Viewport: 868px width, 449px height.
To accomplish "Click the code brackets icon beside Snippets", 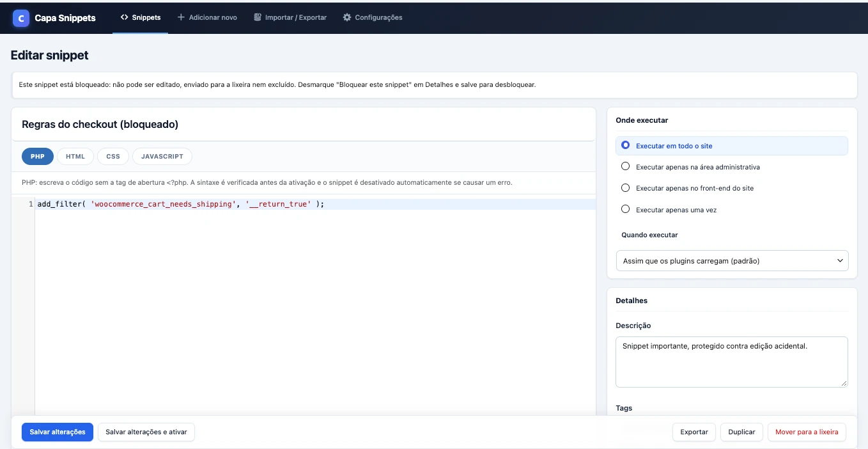I will click(x=124, y=18).
